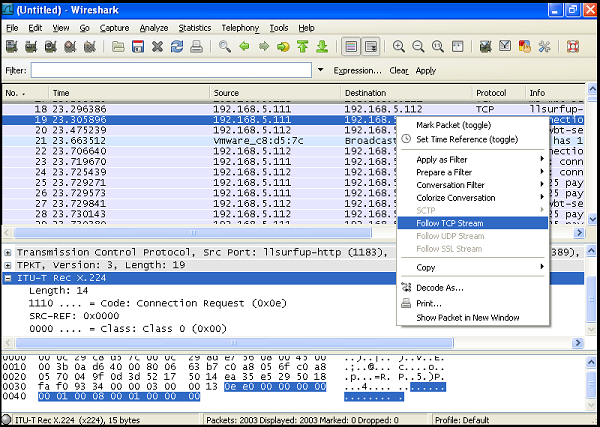Viewport: 600px width, 427px height.
Task: Go to specific packet number icon
Action: coord(283,47)
